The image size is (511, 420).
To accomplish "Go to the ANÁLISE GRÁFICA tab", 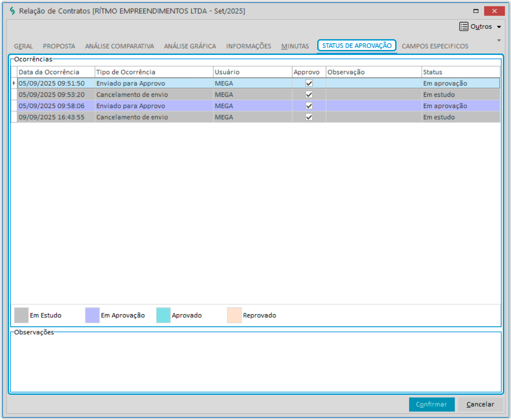I will 190,46.
